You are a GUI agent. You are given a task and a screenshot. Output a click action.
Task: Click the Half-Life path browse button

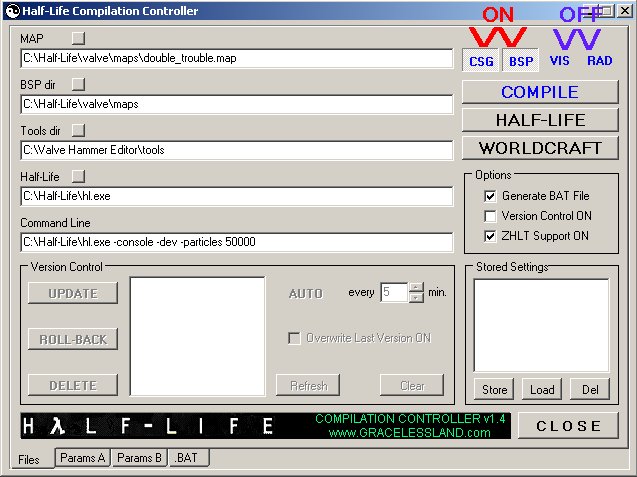pyautogui.click(x=79, y=176)
